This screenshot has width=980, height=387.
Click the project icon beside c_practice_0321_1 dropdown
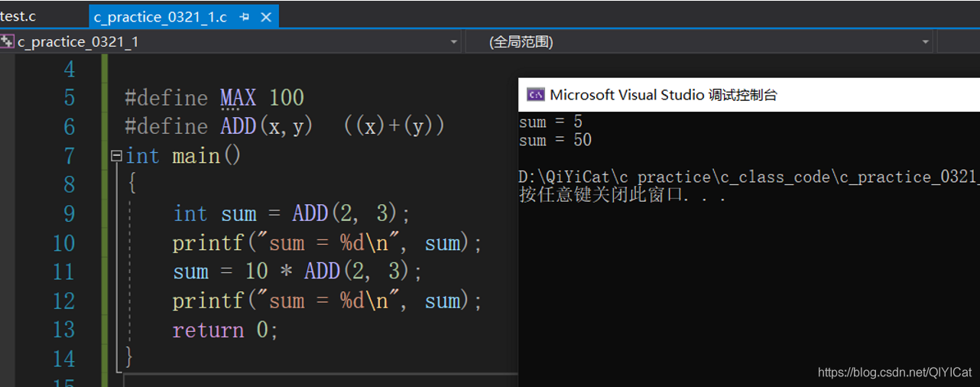point(8,41)
